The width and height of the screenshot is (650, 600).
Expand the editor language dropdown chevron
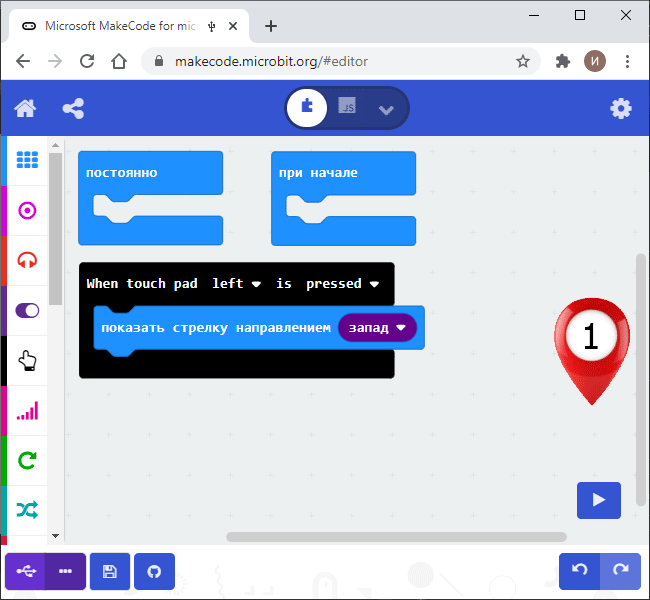point(386,110)
